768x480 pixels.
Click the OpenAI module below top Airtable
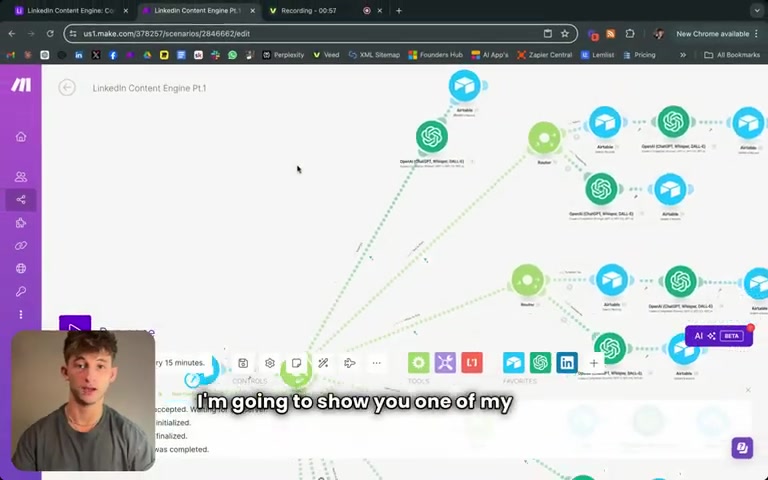coord(432,137)
